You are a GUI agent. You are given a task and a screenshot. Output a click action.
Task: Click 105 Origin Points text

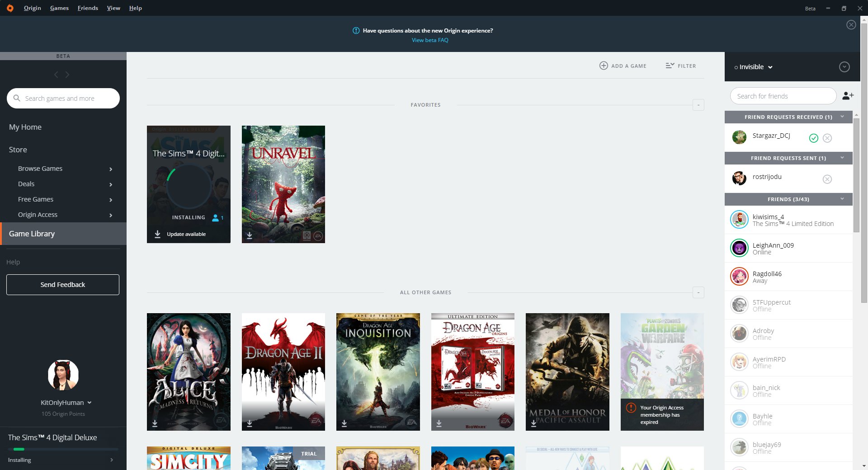tap(63, 414)
